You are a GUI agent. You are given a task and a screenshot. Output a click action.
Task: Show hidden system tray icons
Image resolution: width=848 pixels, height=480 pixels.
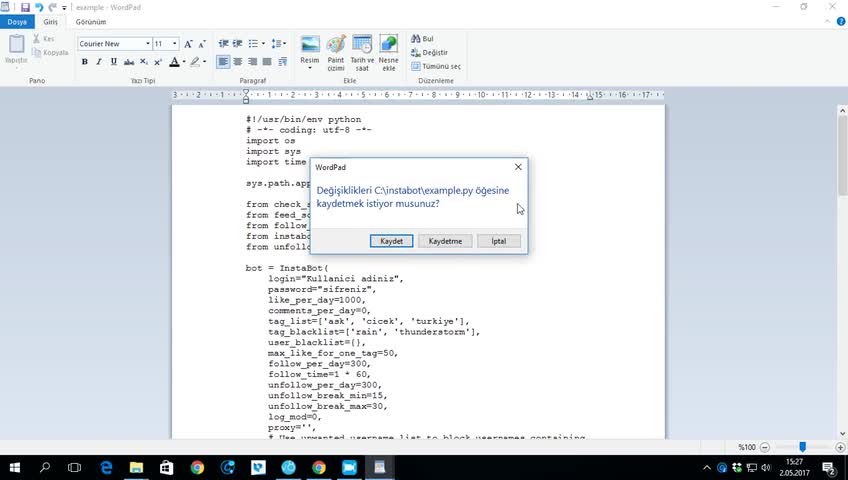[707, 468]
